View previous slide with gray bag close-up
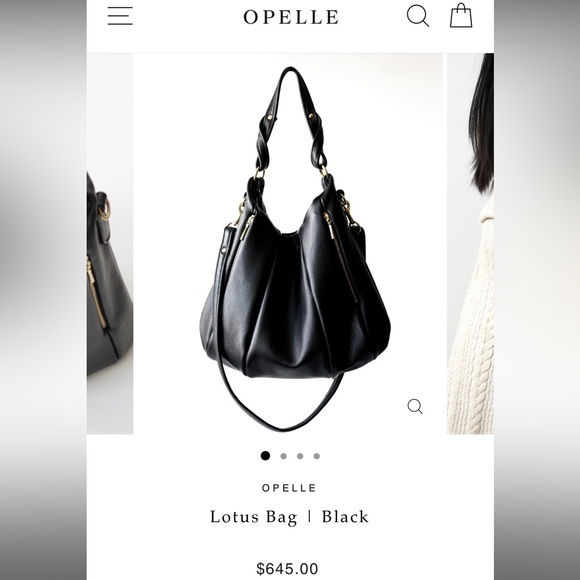Image resolution: width=580 pixels, height=580 pixels. point(110,243)
